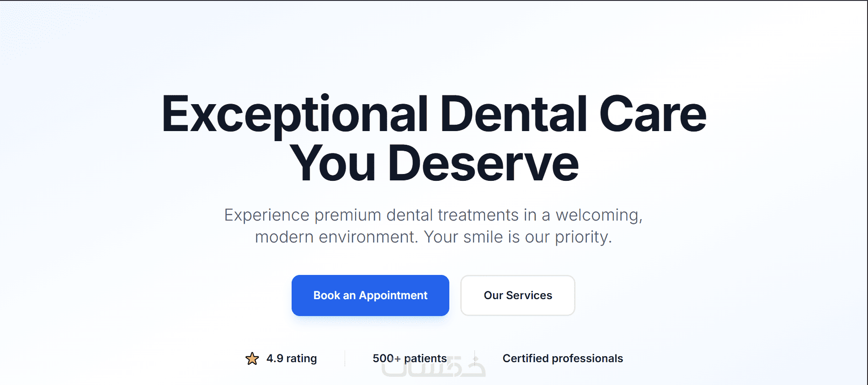The image size is (868, 385).
Task: Click the word You in headline
Action: 333,163
